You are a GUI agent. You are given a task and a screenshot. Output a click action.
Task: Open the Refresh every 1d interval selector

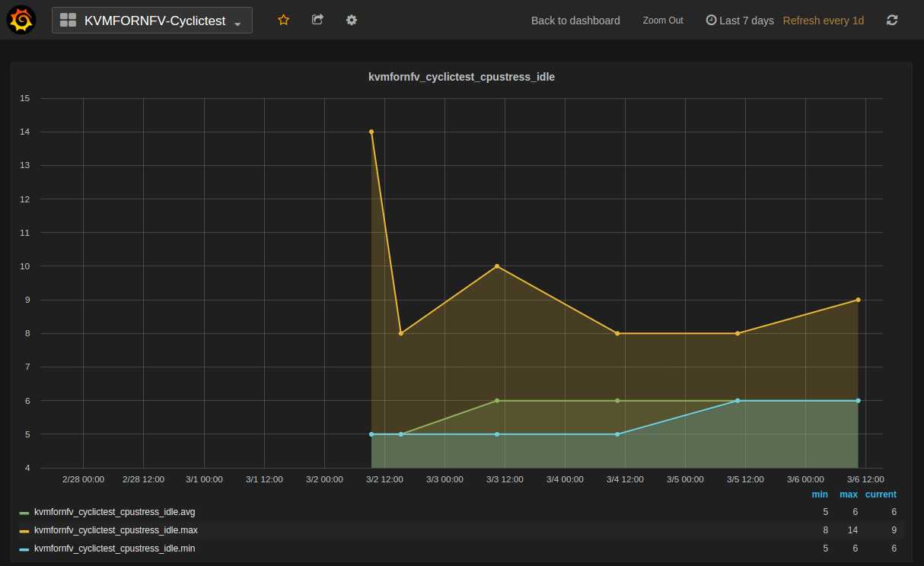823,21
